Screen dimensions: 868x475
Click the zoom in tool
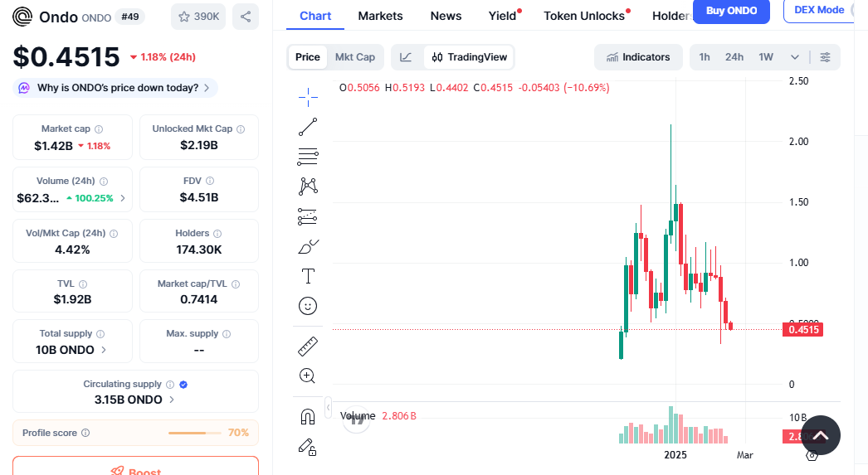(x=308, y=376)
